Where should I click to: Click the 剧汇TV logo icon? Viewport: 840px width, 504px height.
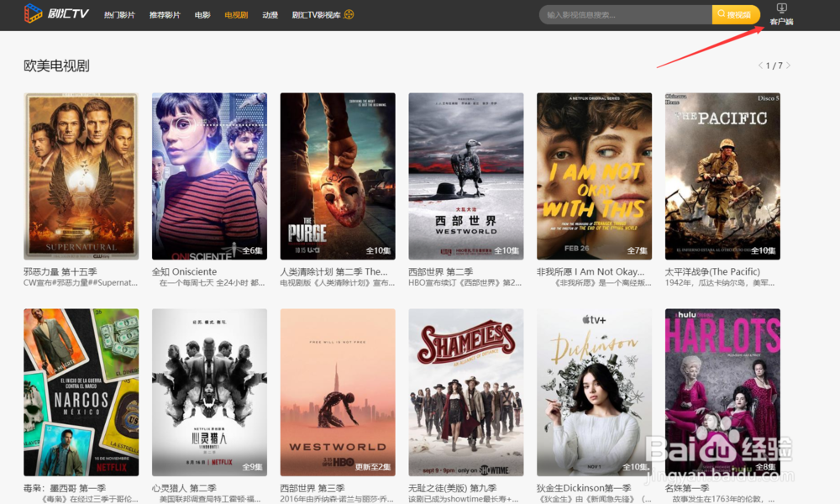coord(33,13)
